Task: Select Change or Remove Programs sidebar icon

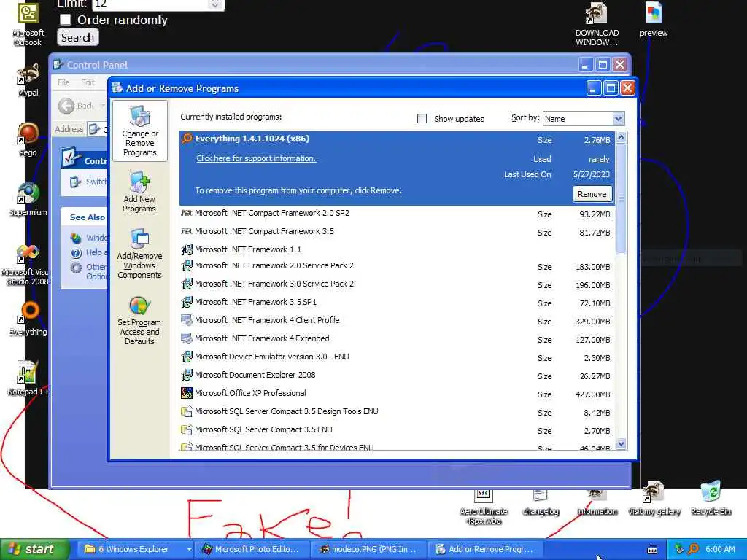Action: (139, 131)
